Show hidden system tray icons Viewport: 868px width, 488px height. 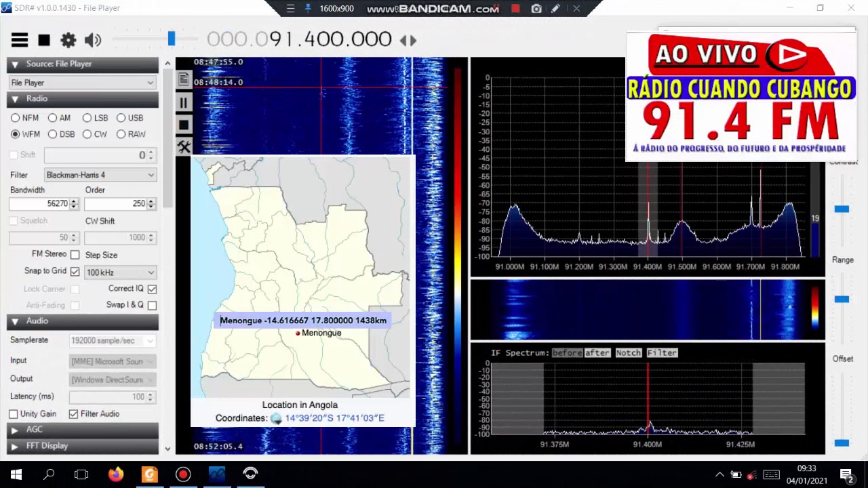719,474
